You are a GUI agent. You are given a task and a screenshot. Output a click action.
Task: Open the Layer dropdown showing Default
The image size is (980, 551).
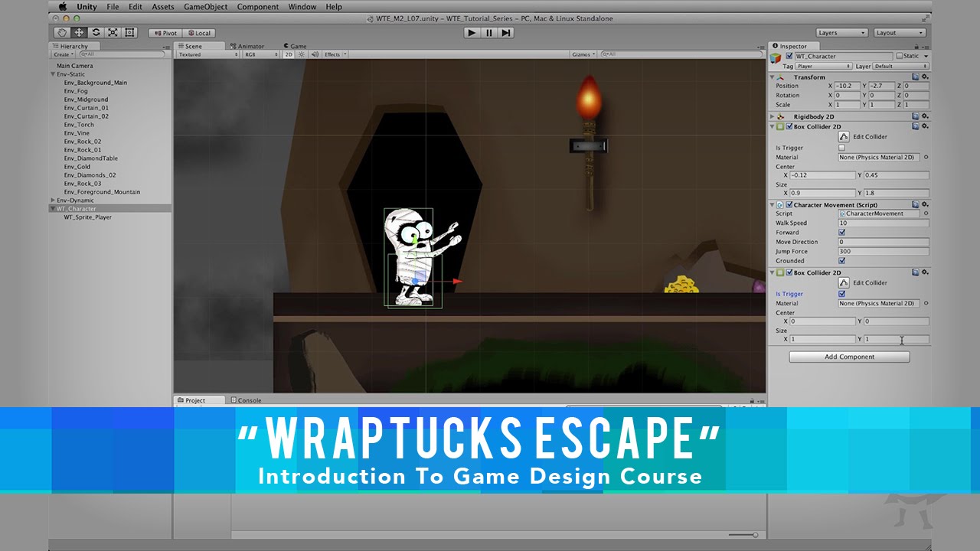pos(901,67)
